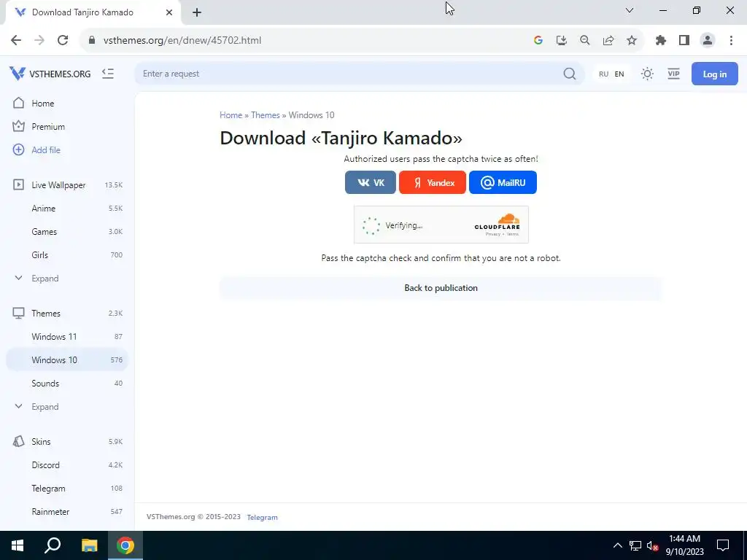The image size is (747, 560).
Task: Expand Live Wallpaper subcategories list
Action: 67,278
